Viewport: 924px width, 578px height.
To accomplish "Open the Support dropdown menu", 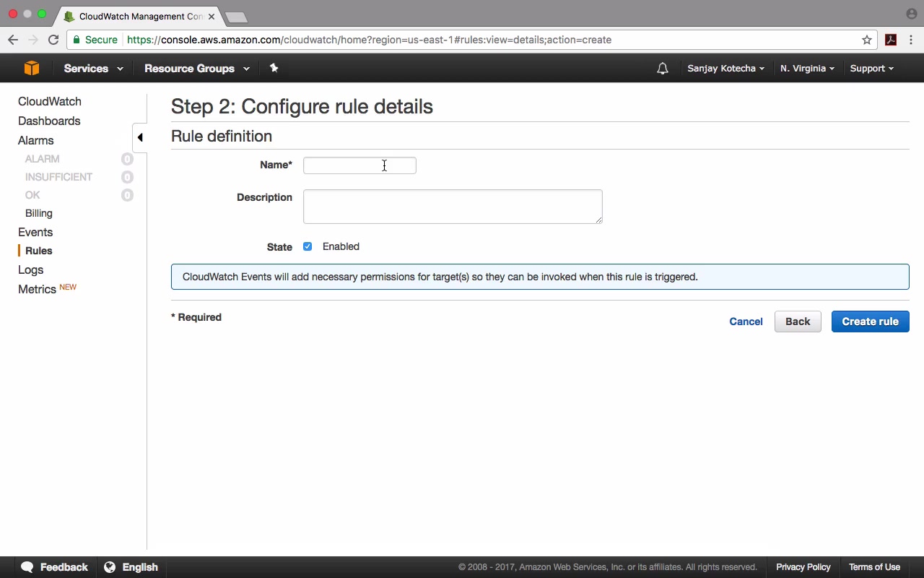I will (x=871, y=69).
